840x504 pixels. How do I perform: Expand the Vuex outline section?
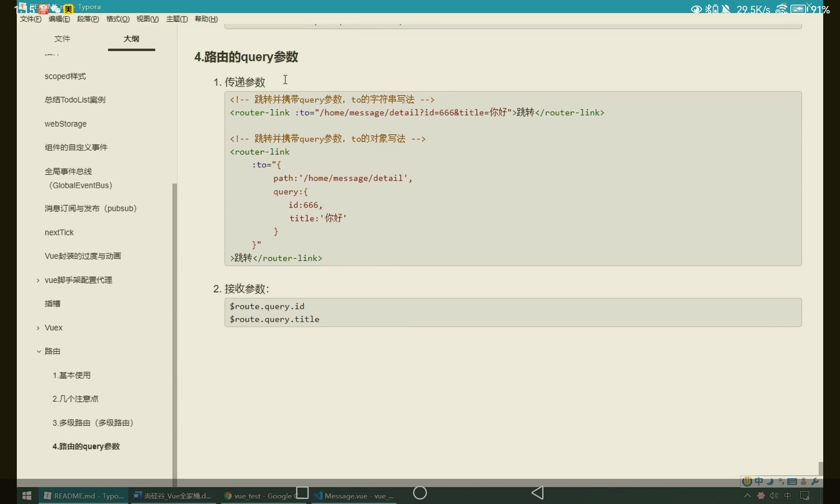[38, 328]
